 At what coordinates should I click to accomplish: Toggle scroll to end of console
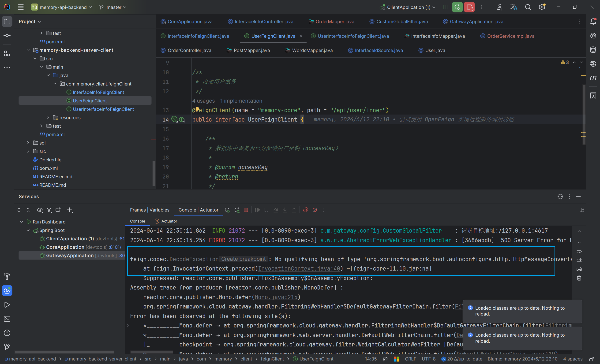(x=579, y=260)
